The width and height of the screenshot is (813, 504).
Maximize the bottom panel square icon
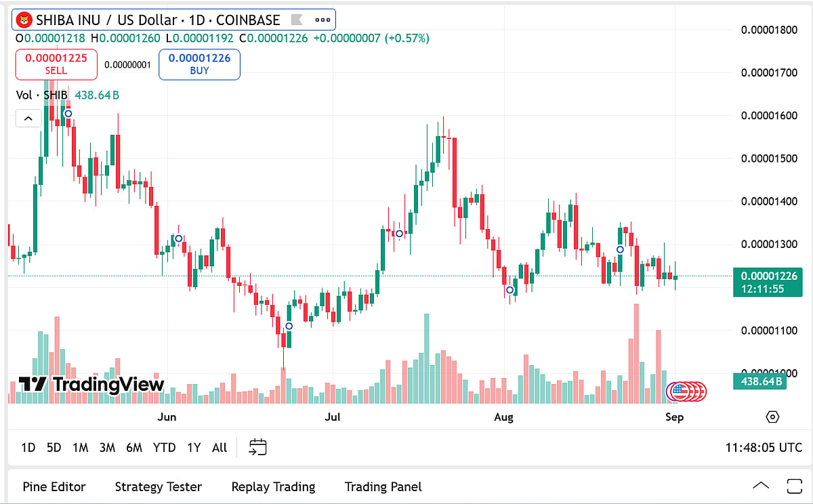794,486
